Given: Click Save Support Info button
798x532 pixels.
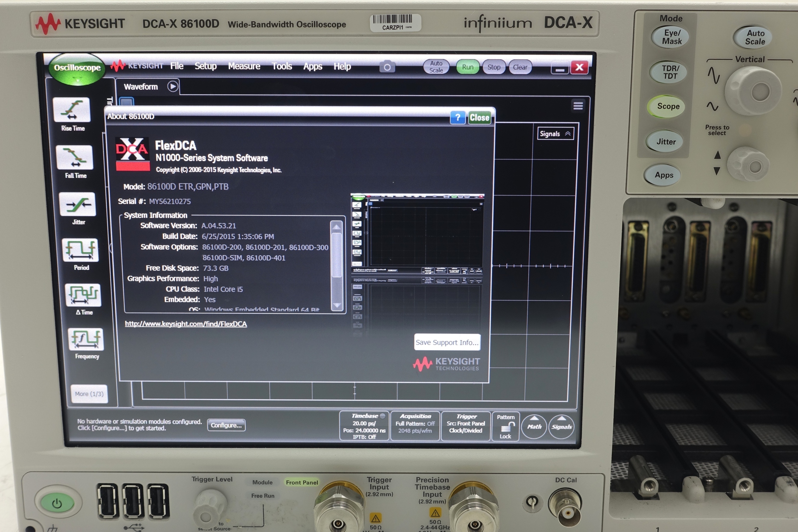Looking at the screenshot, I should [447, 342].
